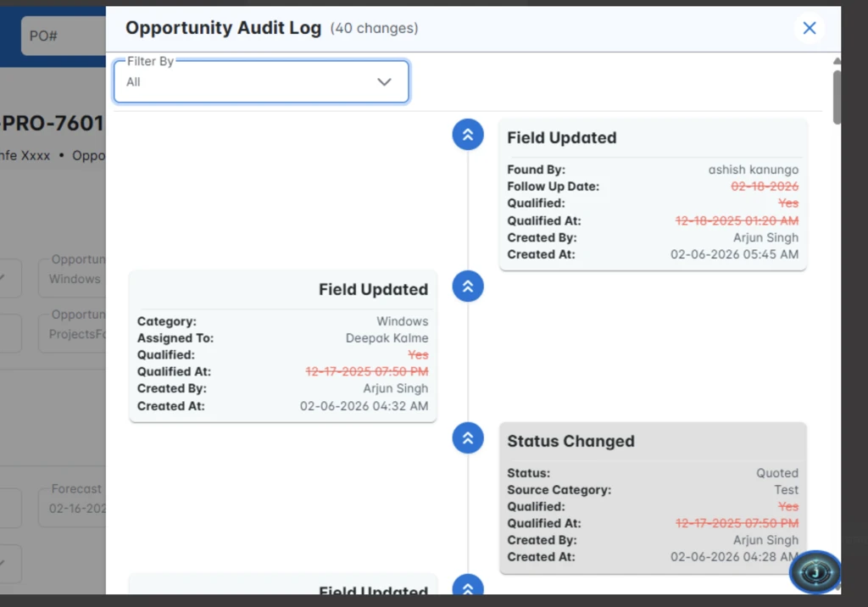Click the bottom-most timeline chevron icon
Screen dimensions: 868x607
pyautogui.click(x=468, y=587)
